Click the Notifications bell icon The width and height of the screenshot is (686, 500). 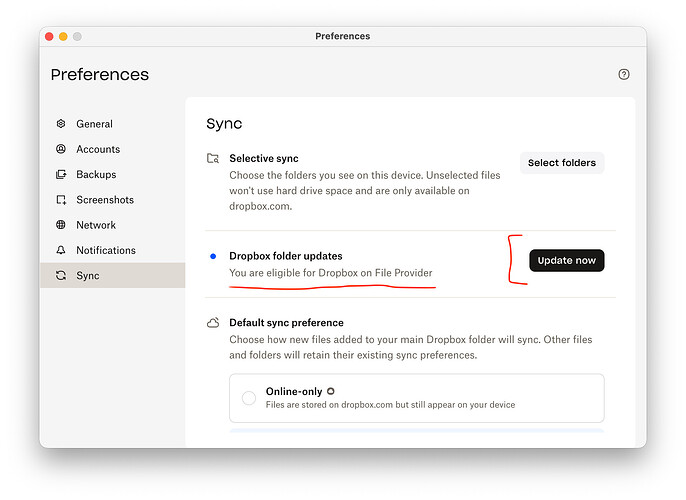(x=61, y=250)
